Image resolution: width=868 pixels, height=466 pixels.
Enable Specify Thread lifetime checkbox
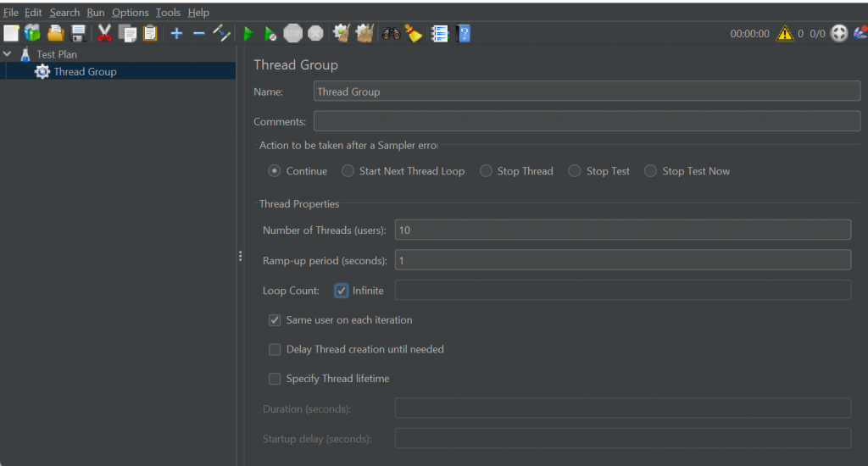tap(275, 379)
